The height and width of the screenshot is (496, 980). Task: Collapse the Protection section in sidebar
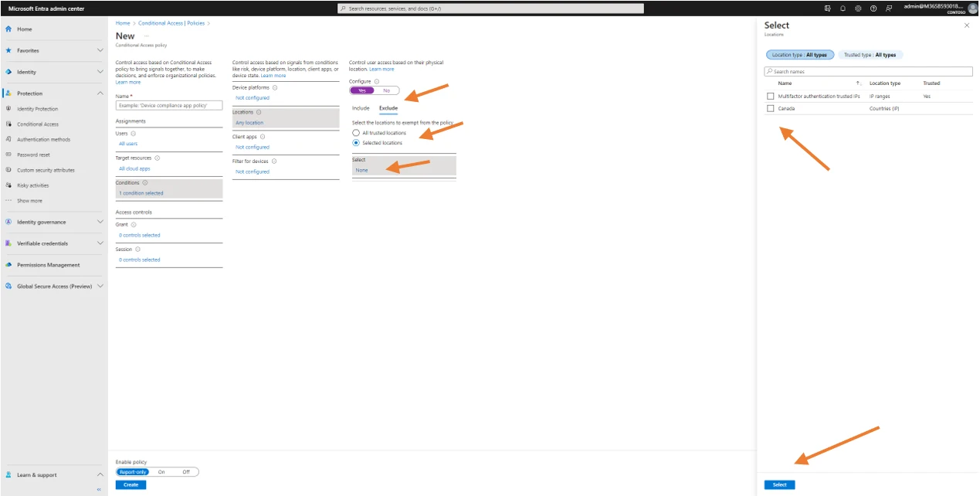100,93
